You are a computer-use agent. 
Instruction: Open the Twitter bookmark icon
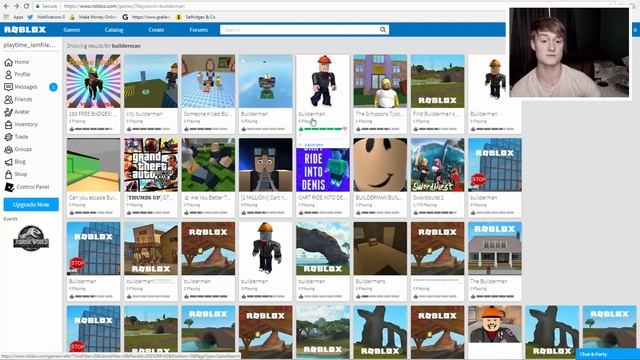pos(30,17)
